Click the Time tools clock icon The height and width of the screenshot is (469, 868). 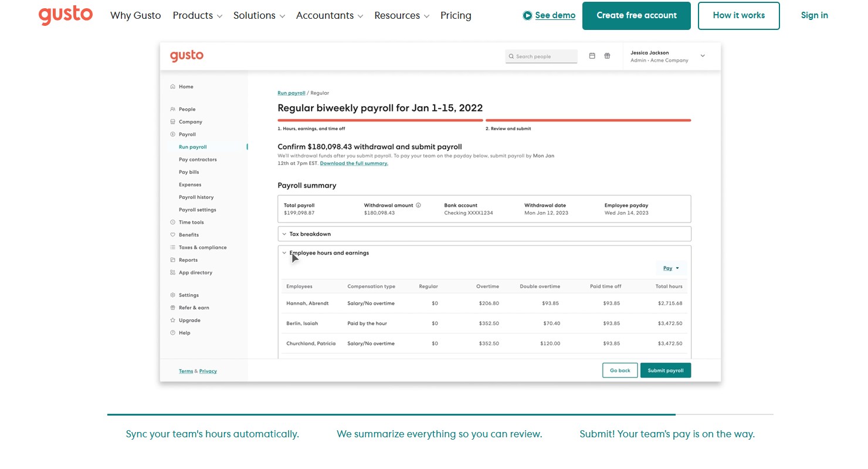pos(174,222)
